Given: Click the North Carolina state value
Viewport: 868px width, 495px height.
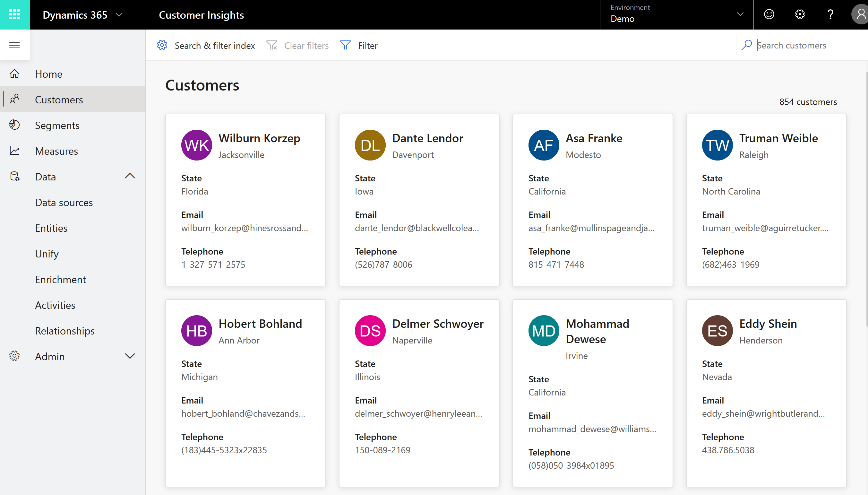Looking at the screenshot, I should coord(731,191).
